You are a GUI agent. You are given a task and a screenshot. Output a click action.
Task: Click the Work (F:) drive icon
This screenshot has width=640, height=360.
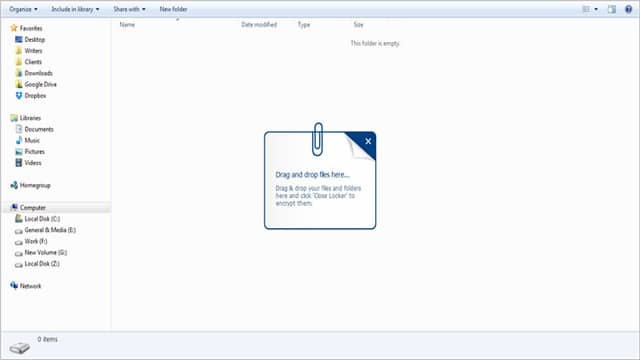pyautogui.click(x=19, y=242)
